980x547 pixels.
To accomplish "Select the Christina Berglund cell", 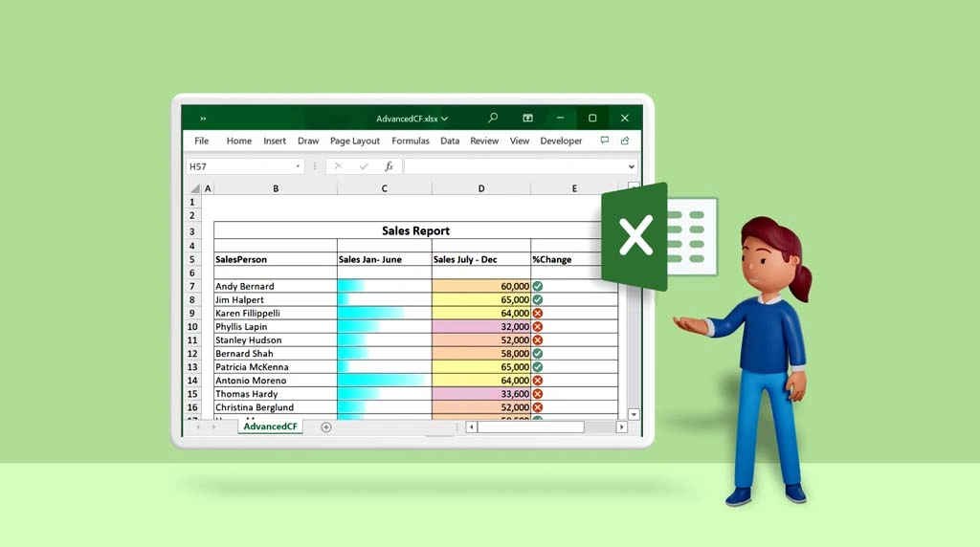I will (x=276, y=407).
